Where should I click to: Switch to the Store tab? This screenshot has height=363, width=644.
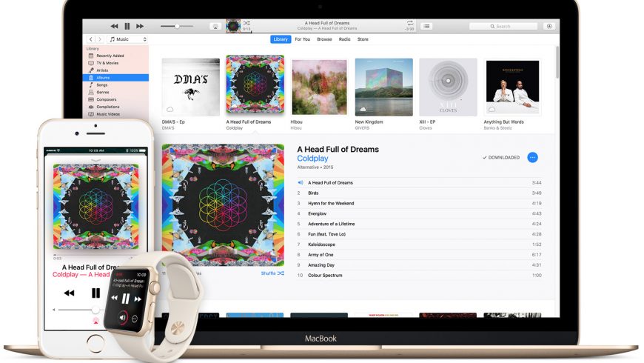pyautogui.click(x=363, y=39)
